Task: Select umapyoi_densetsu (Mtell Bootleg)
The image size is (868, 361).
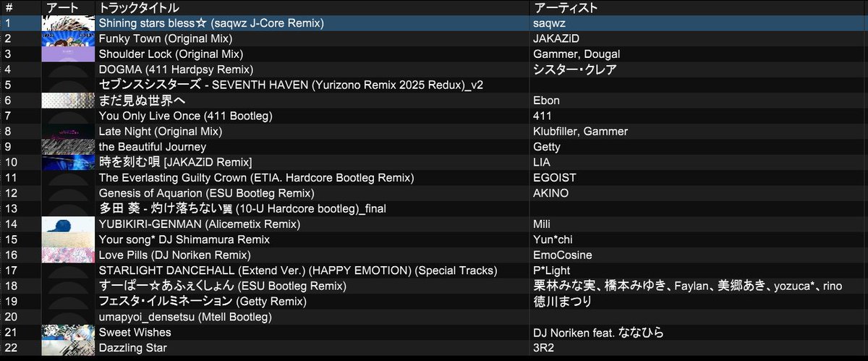Action: click(x=185, y=317)
